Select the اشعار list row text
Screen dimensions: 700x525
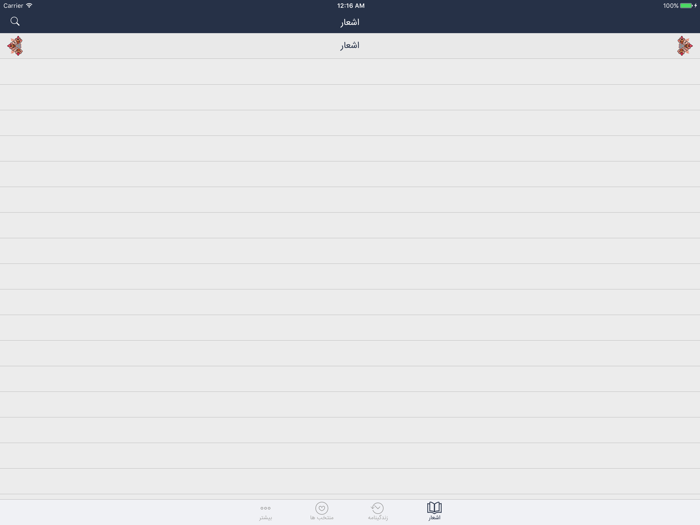(x=350, y=46)
